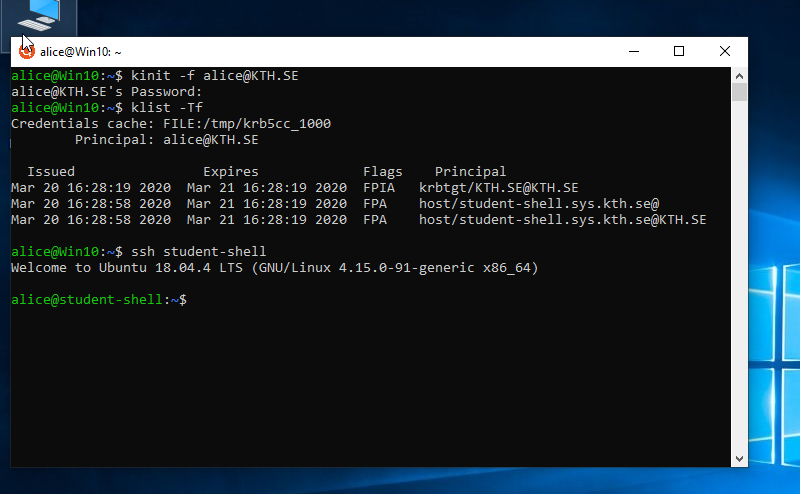The height and width of the screenshot is (494, 800).
Task: Click the 'kinit -f alice@KTH.SE' command text
Action: 214,76
